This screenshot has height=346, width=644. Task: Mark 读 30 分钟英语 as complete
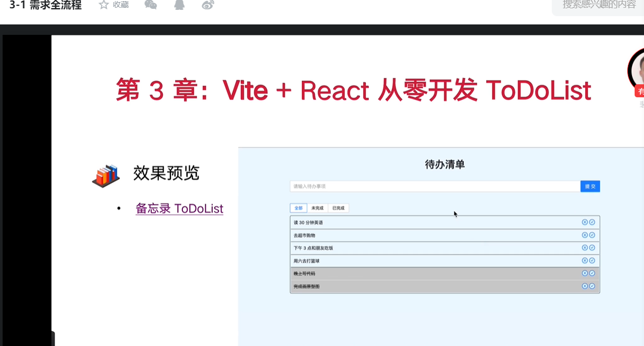pyautogui.click(x=592, y=222)
